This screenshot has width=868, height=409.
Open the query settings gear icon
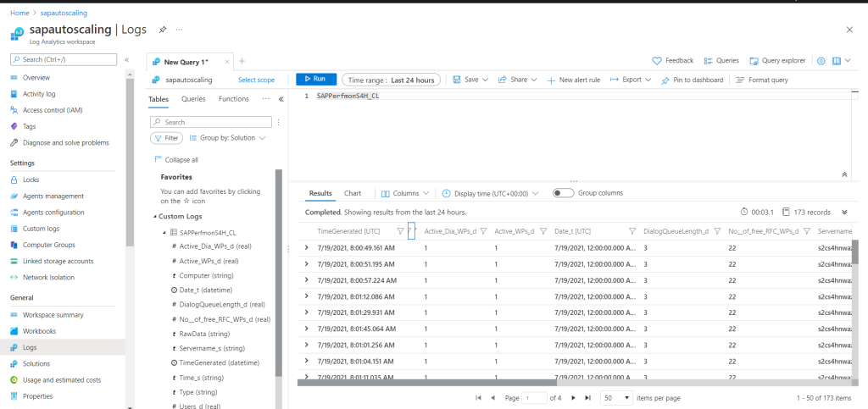pos(821,61)
